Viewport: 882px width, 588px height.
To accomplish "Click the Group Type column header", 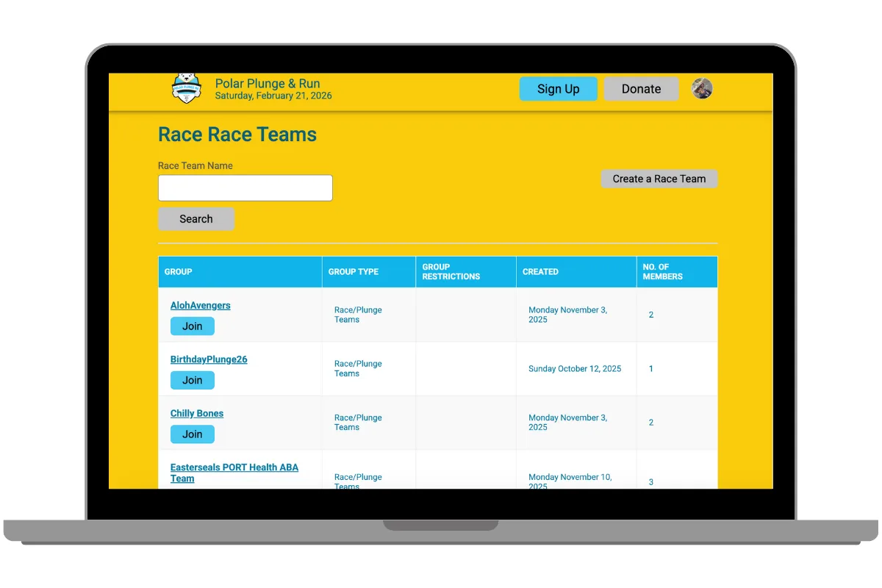I will point(354,272).
